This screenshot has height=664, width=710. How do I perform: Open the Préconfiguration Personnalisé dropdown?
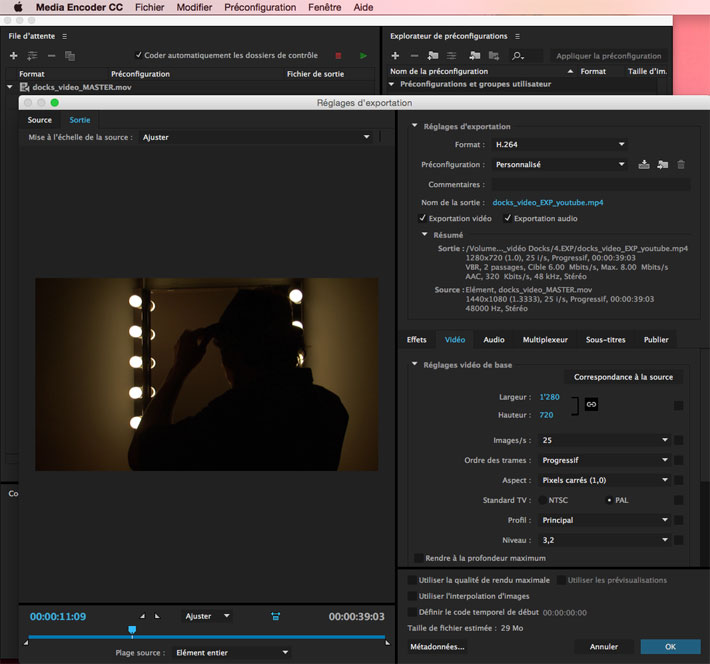tap(560, 164)
